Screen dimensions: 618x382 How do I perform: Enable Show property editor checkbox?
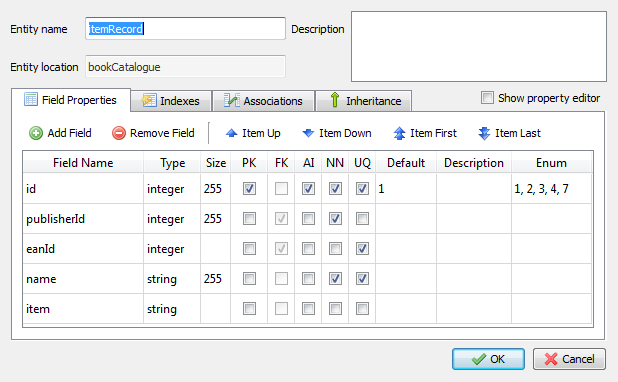(x=487, y=97)
